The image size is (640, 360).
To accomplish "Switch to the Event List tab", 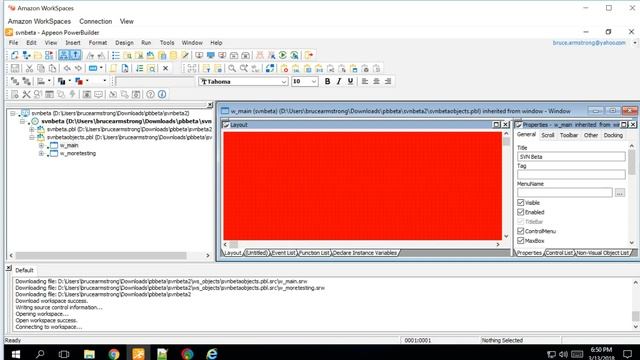I will pos(284,253).
